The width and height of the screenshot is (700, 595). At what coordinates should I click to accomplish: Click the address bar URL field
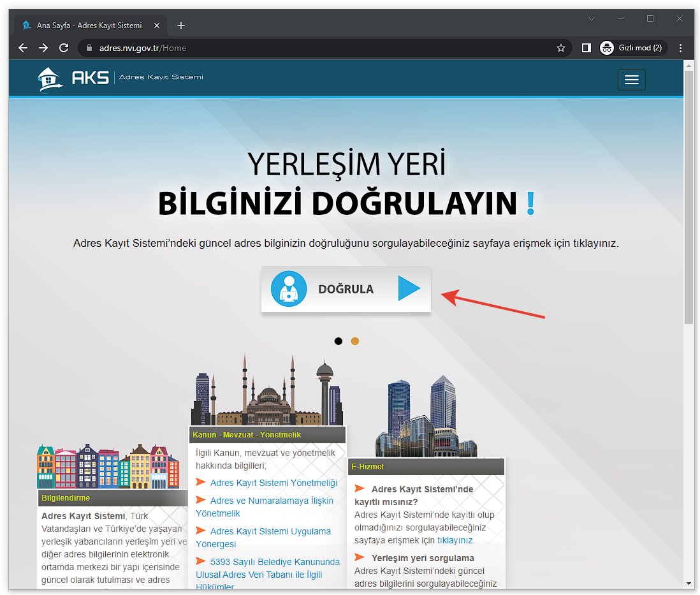coord(319,48)
